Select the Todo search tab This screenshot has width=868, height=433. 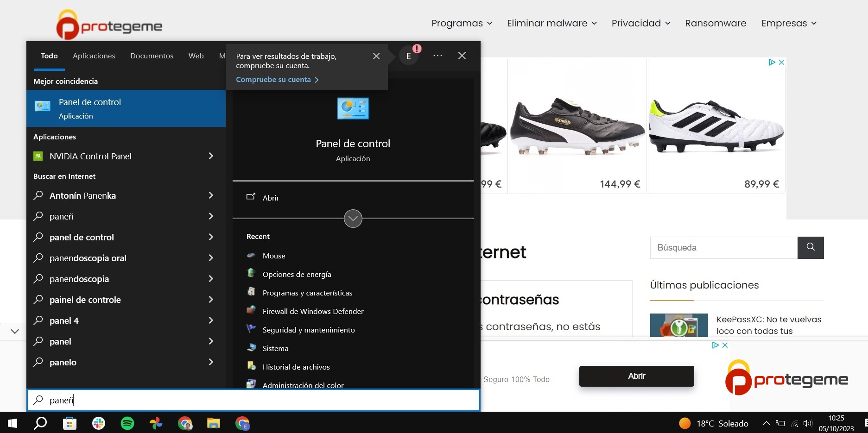click(49, 56)
